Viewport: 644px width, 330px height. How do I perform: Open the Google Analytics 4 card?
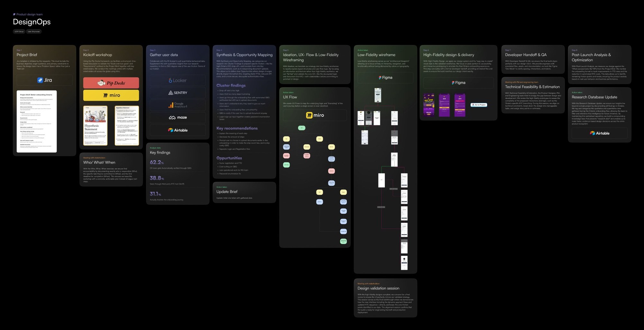tap(177, 105)
